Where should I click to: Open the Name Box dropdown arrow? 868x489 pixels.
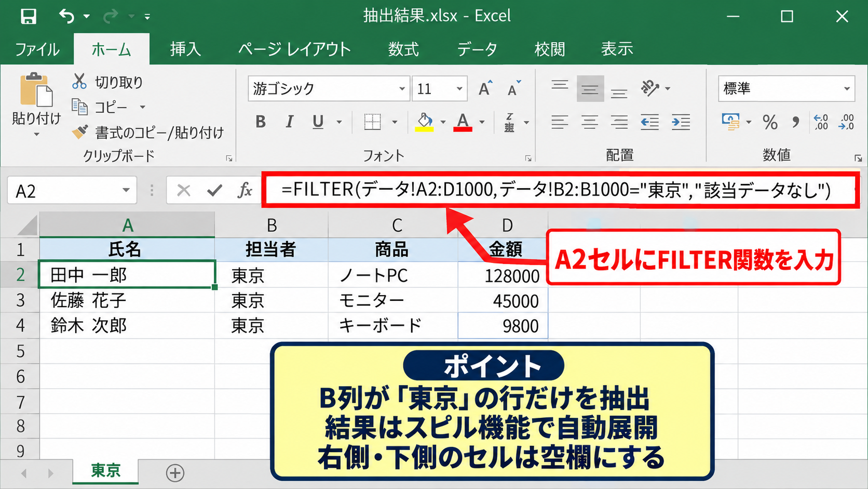126,191
